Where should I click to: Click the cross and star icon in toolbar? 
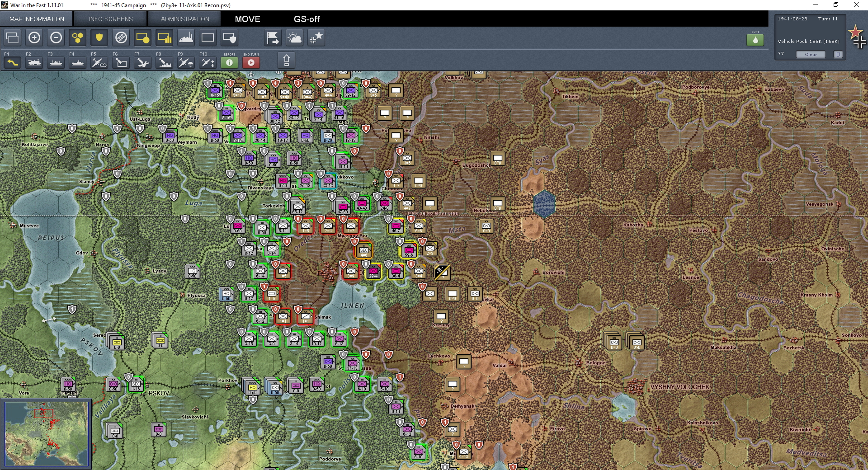click(316, 38)
